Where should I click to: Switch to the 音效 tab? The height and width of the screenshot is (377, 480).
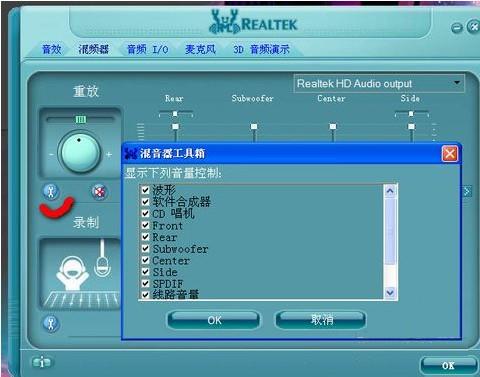(x=52, y=49)
